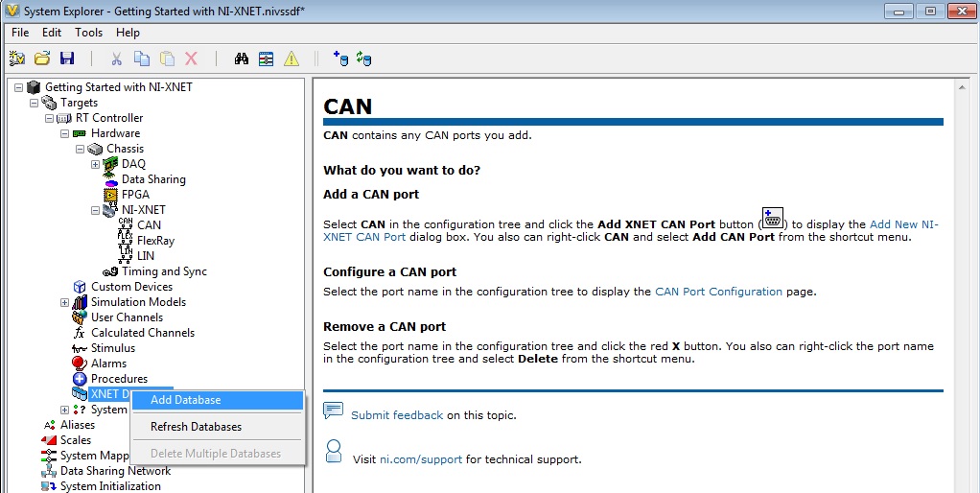The image size is (980, 493).
Task: Click the XNET Databases tree item
Action: [110, 393]
